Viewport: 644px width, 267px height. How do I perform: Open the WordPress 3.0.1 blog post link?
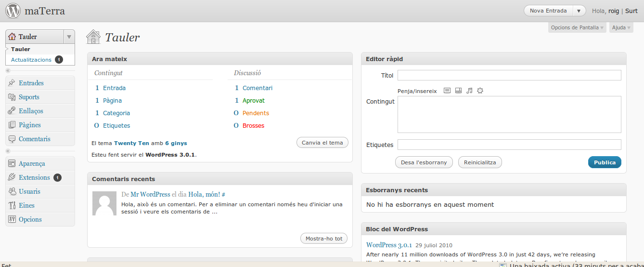tap(389, 245)
